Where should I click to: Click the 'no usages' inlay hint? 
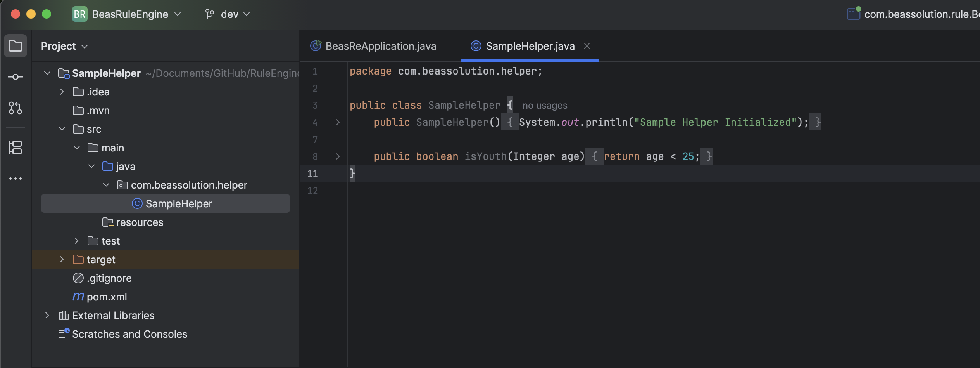pos(545,106)
